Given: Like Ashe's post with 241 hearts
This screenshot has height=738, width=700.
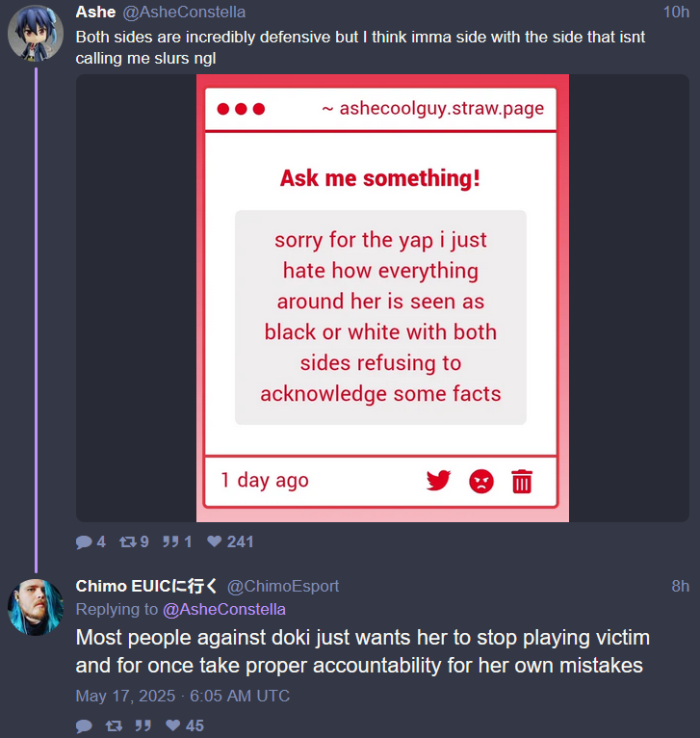Looking at the screenshot, I should click(215, 541).
